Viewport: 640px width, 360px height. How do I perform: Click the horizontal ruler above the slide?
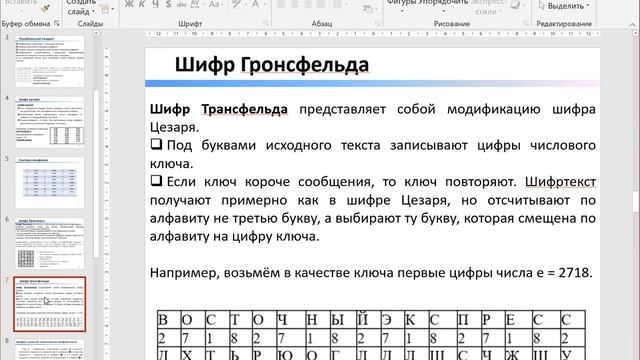[x=373, y=34]
